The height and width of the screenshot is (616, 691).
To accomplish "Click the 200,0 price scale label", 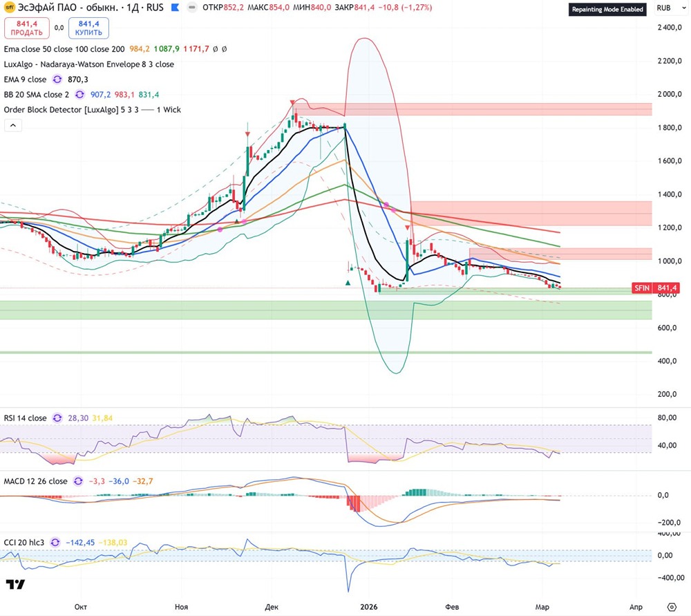I will click(668, 394).
